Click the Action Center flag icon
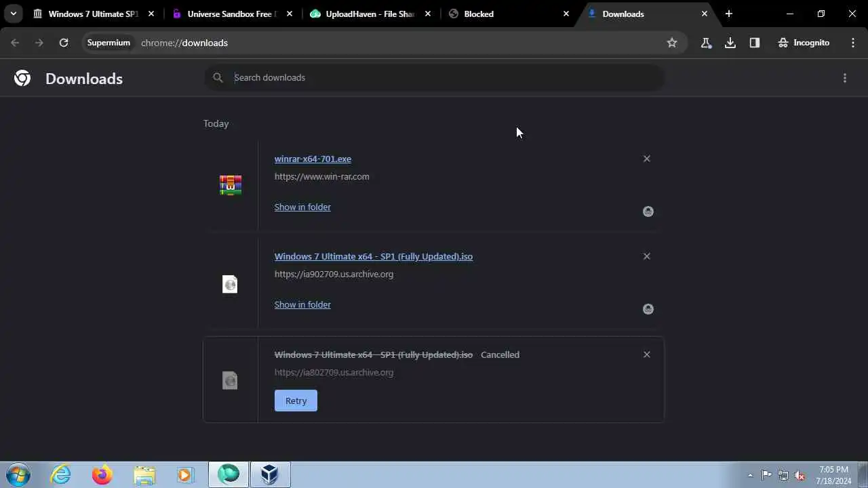The image size is (868, 488). tap(767, 475)
